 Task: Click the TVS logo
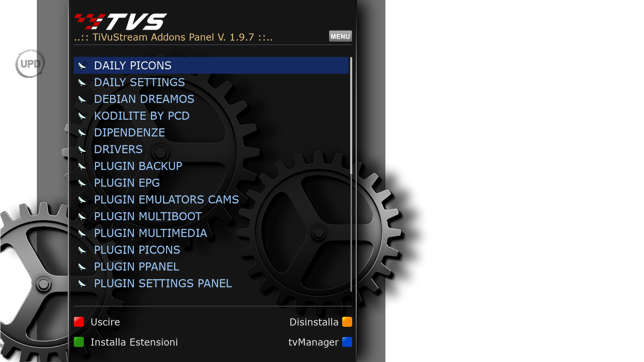120,22
